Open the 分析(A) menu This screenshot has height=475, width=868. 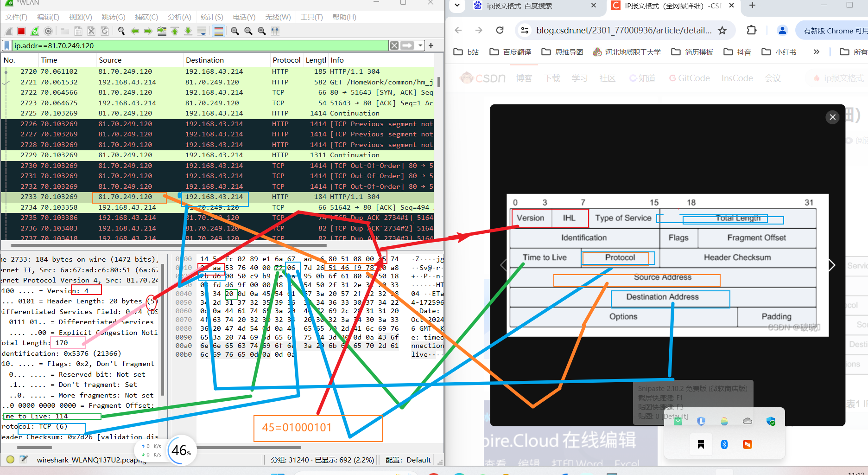(x=179, y=17)
